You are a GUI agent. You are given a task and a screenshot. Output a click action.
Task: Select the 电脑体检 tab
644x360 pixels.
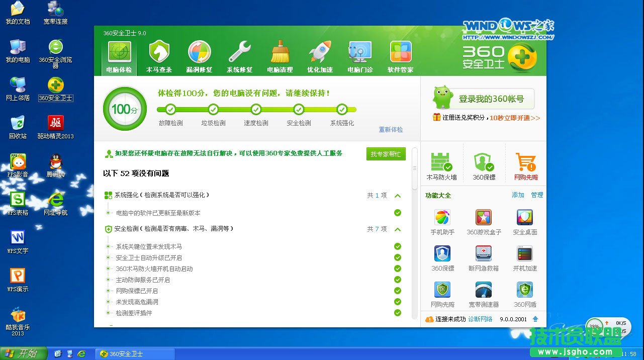pyautogui.click(x=119, y=55)
